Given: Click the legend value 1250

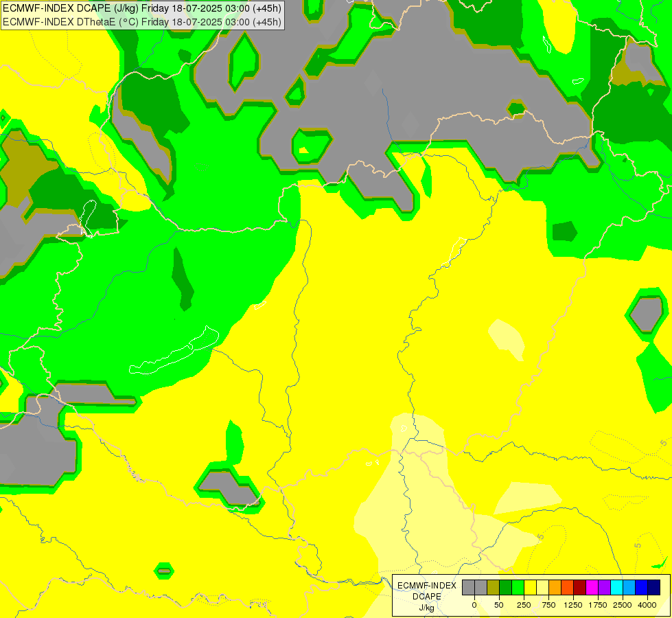Looking at the screenshot, I should 573,605.
